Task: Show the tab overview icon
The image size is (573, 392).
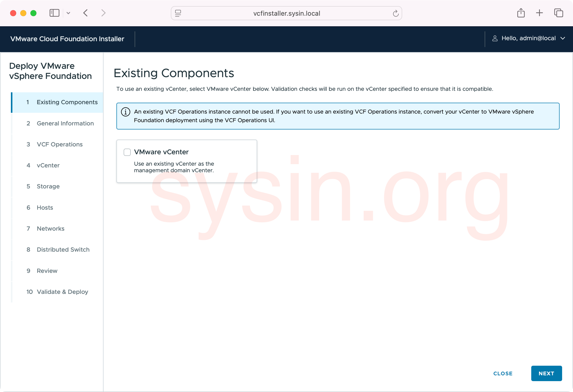Action: click(558, 13)
